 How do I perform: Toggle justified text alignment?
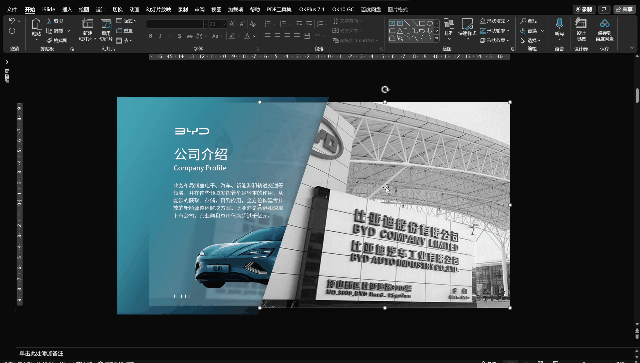tap(297, 36)
